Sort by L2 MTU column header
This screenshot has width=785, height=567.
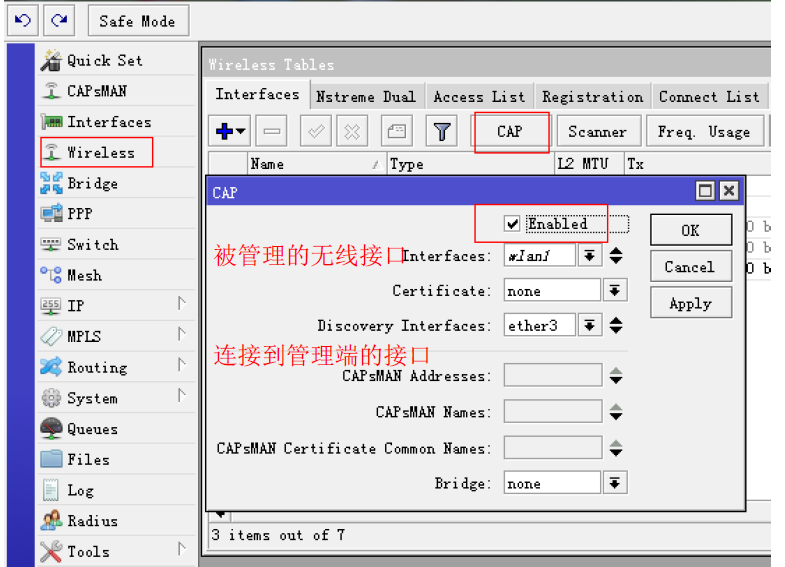[x=590, y=164]
